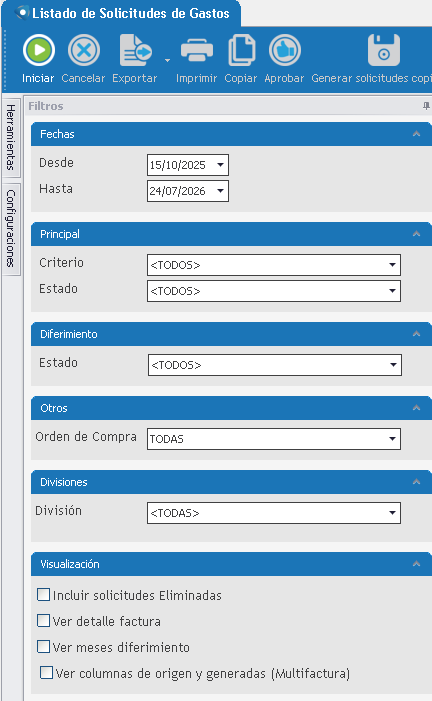Check Incluir solicitudes Eliminadas
This screenshot has width=432, height=701.
click(x=43, y=595)
